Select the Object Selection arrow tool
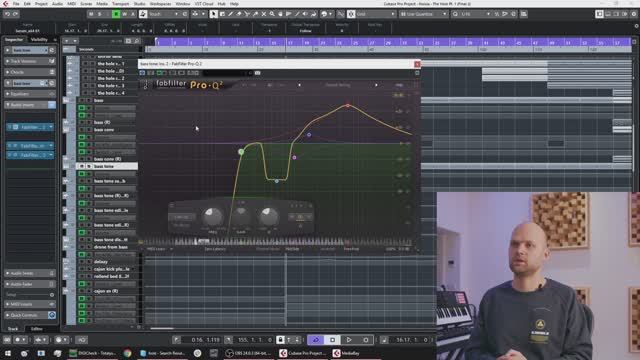640x360 pixels. (x=213, y=14)
